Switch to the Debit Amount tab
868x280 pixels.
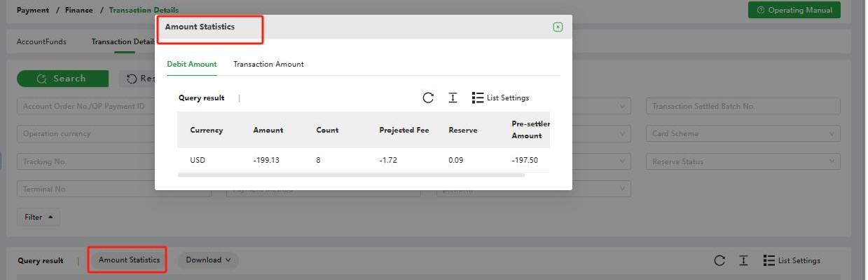pyautogui.click(x=192, y=64)
